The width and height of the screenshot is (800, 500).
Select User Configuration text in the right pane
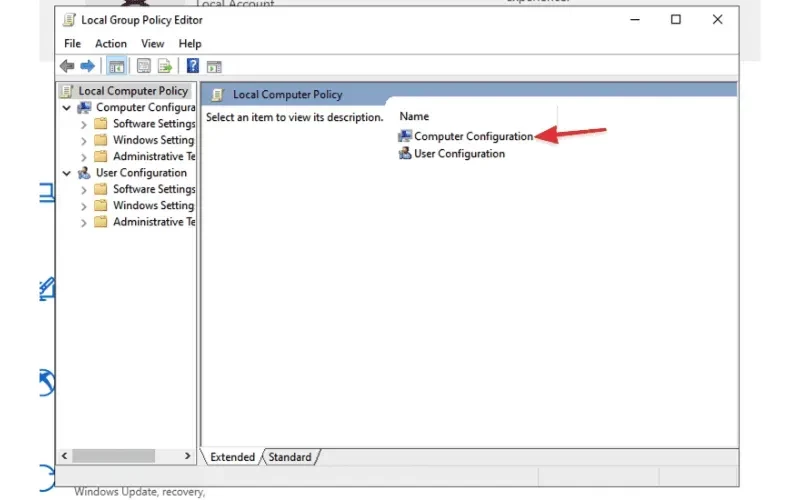tap(459, 154)
